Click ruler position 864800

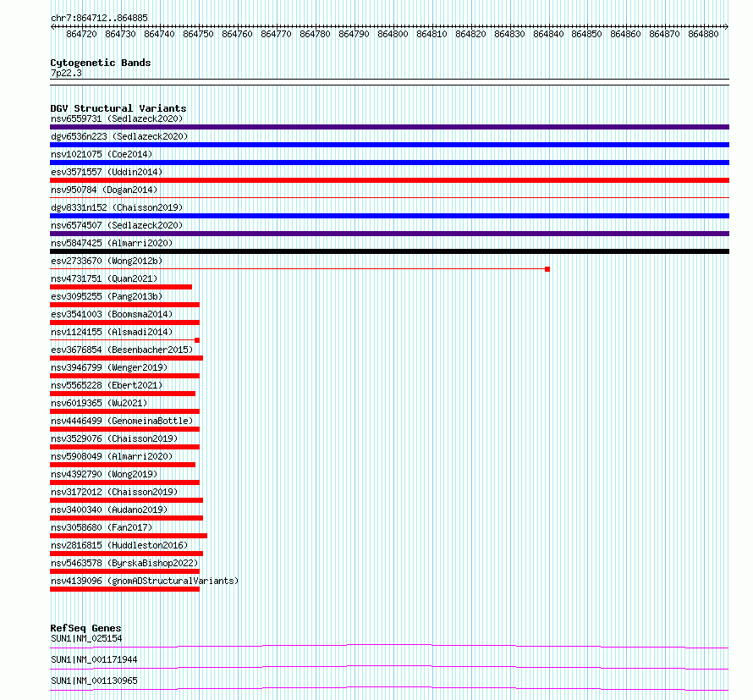pyautogui.click(x=393, y=34)
